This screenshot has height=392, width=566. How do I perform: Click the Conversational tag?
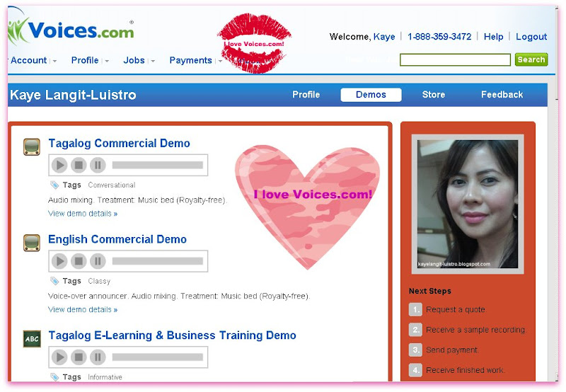tap(112, 185)
